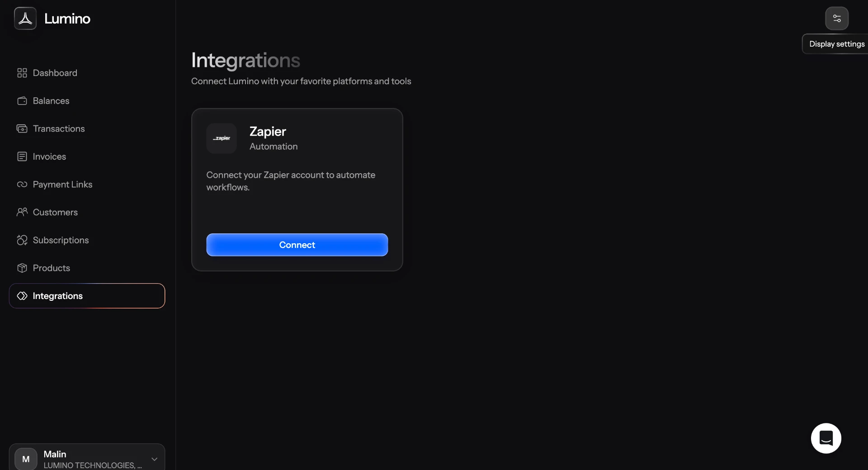Click the Lumino logo icon

pos(25,19)
